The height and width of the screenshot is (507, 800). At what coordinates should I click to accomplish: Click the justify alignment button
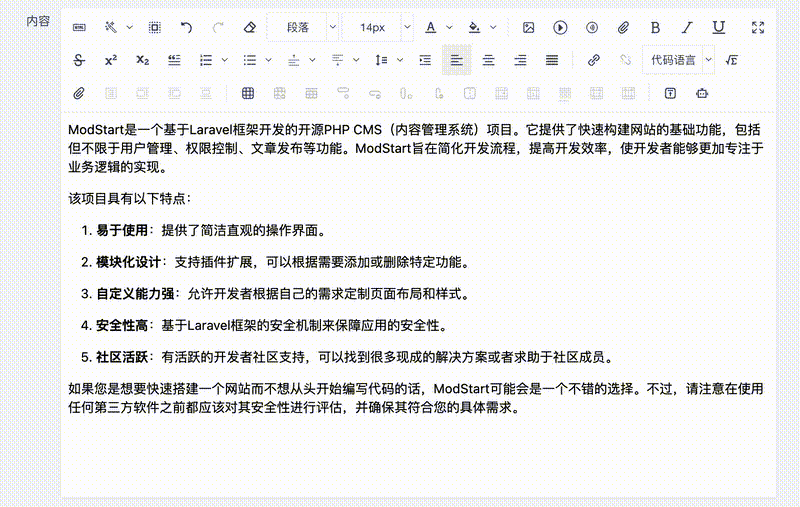click(x=552, y=60)
